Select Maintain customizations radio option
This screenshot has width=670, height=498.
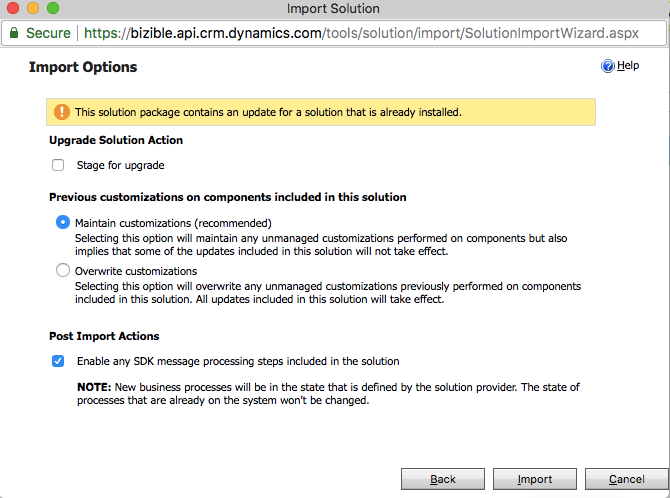point(63,223)
